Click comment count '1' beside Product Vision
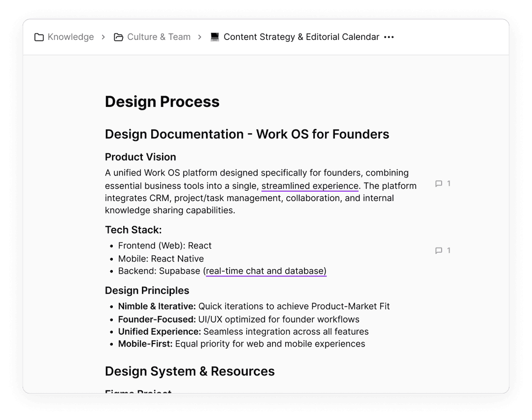 (449, 184)
